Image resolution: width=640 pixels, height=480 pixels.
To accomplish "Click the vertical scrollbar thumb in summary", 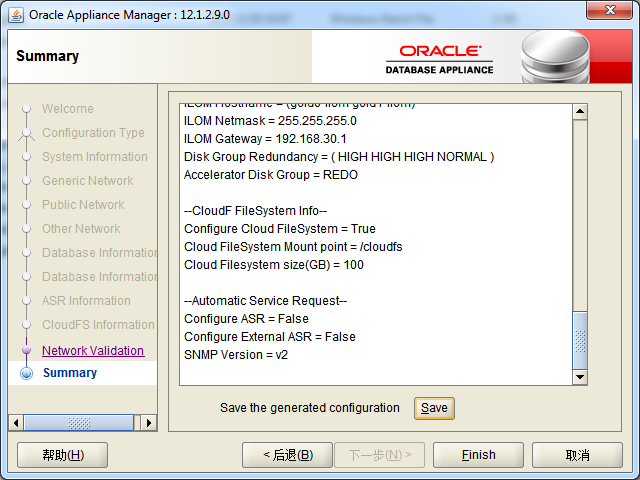I will click(x=580, y=340).
